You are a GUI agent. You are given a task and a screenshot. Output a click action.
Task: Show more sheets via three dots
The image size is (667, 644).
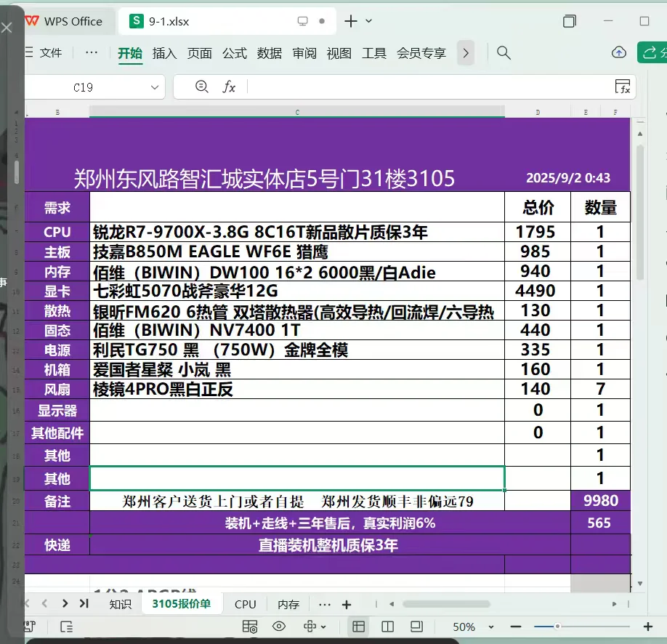point(325,604)
